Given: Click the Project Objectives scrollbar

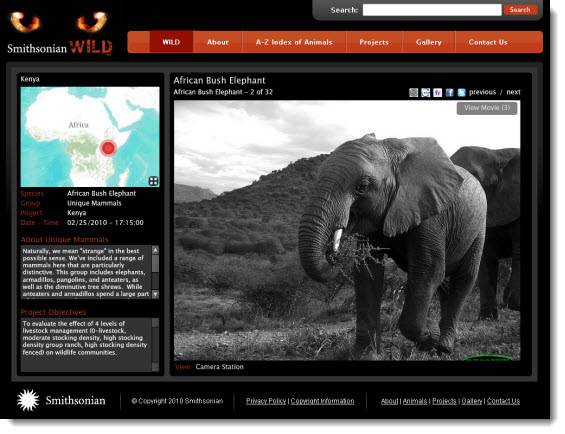Looking at the screenshot, I should pyautogui.click(x=155, y=345).
